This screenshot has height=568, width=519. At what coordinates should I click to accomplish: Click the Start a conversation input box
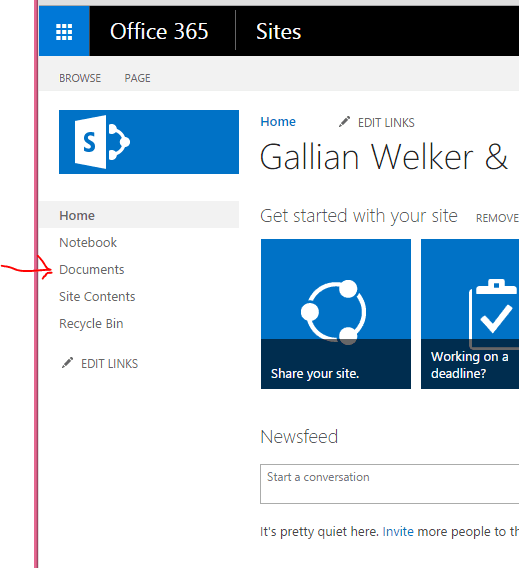point(389,484)
